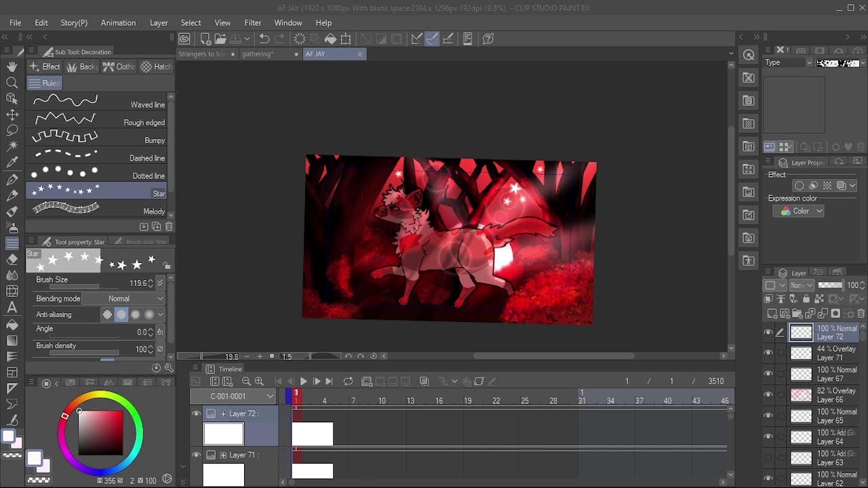Select the Zoom magnifier tool

coord(12,83)
